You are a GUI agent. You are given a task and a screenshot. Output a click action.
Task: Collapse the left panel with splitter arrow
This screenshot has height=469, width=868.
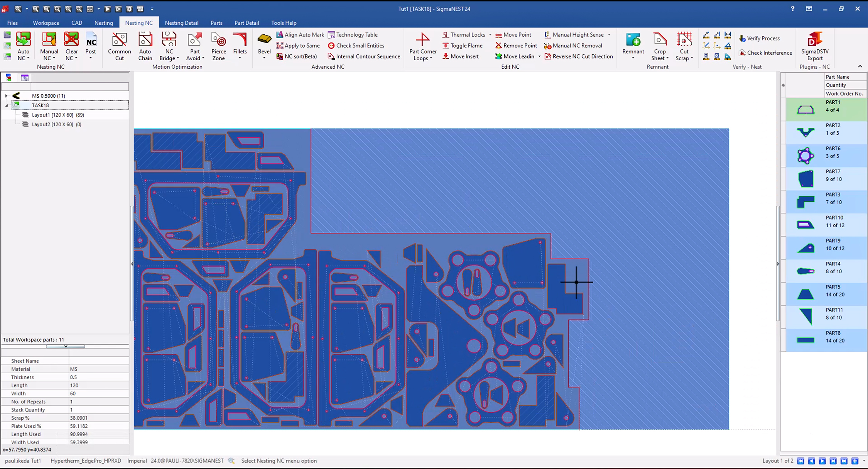pyautogui.click(x=132, y=264)
